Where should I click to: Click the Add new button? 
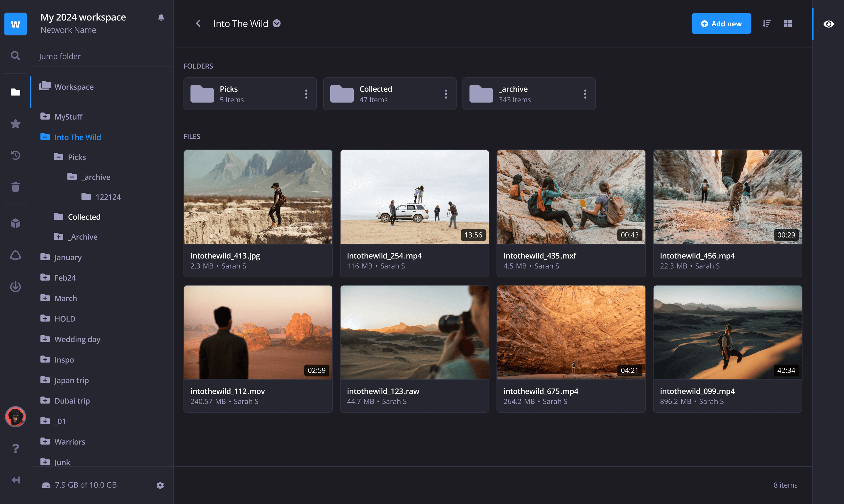(x=722, y=23)
